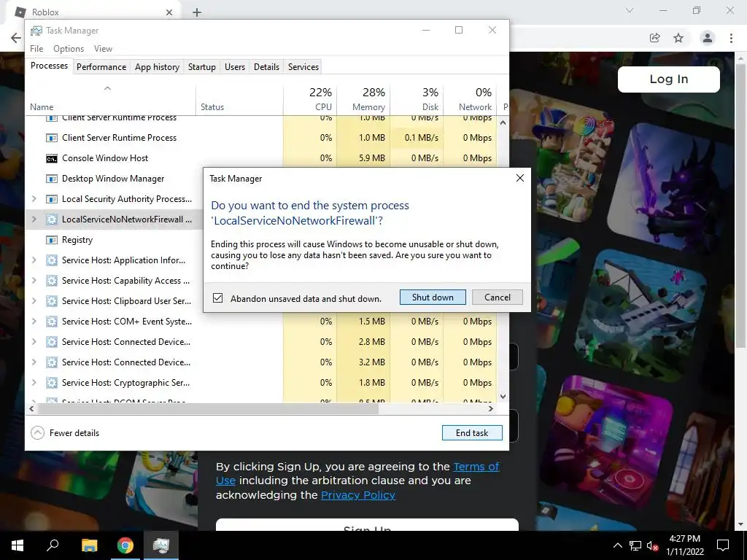Expand Service Host: Cryptographic Ser... row
747x560 pixels.
pyautogui.click(x=34, y=383)
